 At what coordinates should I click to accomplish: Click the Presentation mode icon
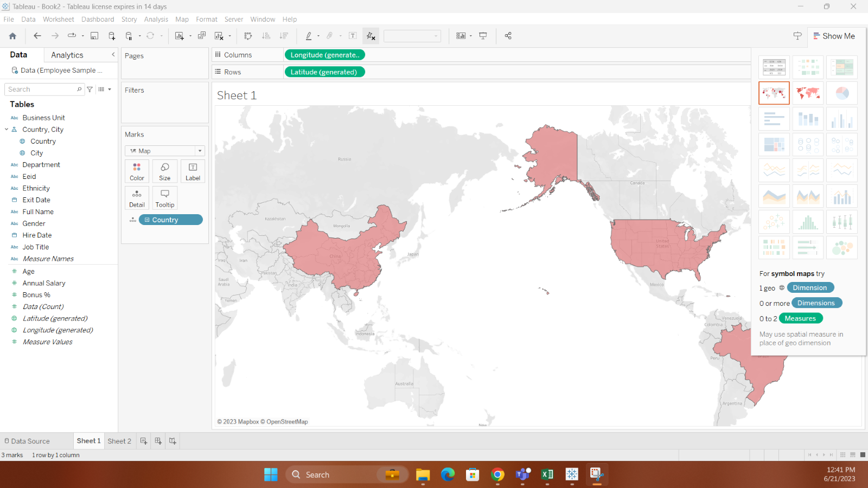pos(483,36)
